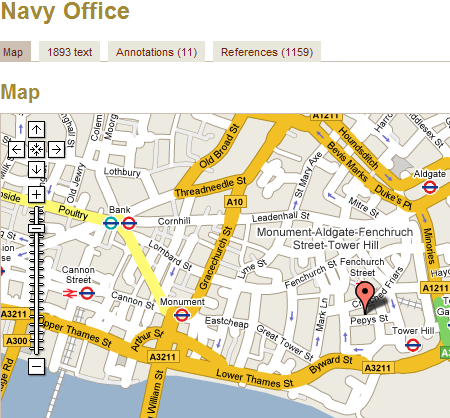Click the Poultry street label

click(x=73, y=212)
